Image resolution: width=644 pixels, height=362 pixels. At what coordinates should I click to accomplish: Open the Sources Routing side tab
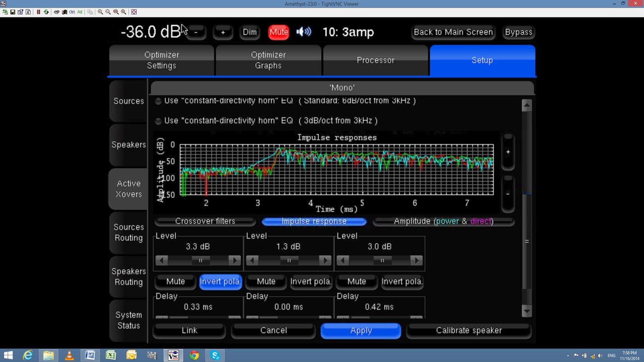coord(128,232)
